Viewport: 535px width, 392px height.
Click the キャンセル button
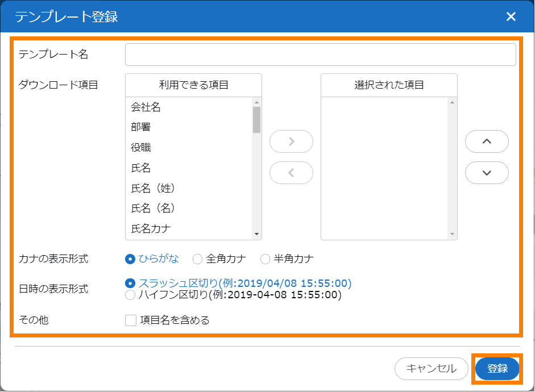point(431,369)
